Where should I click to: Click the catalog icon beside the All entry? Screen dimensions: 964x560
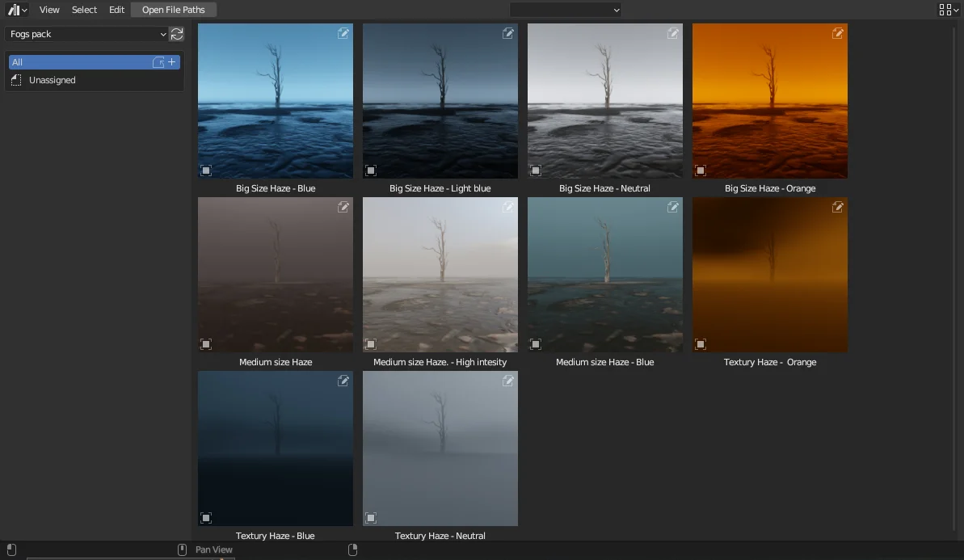[159, 61]
